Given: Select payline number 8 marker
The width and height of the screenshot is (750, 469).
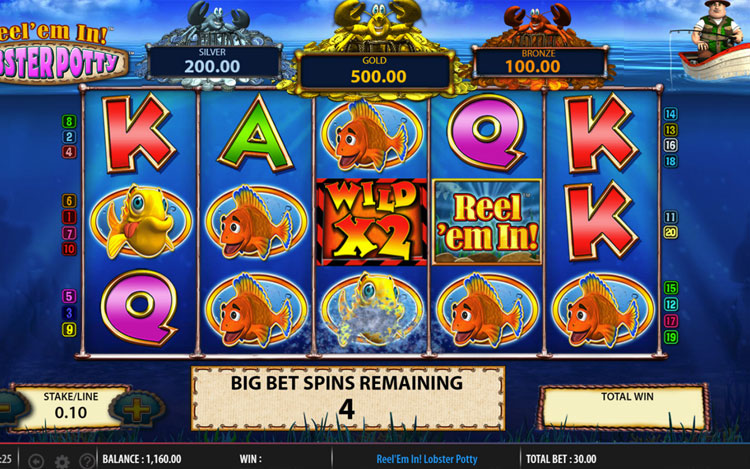Looking at the screenshot, I should pos(69,121).
